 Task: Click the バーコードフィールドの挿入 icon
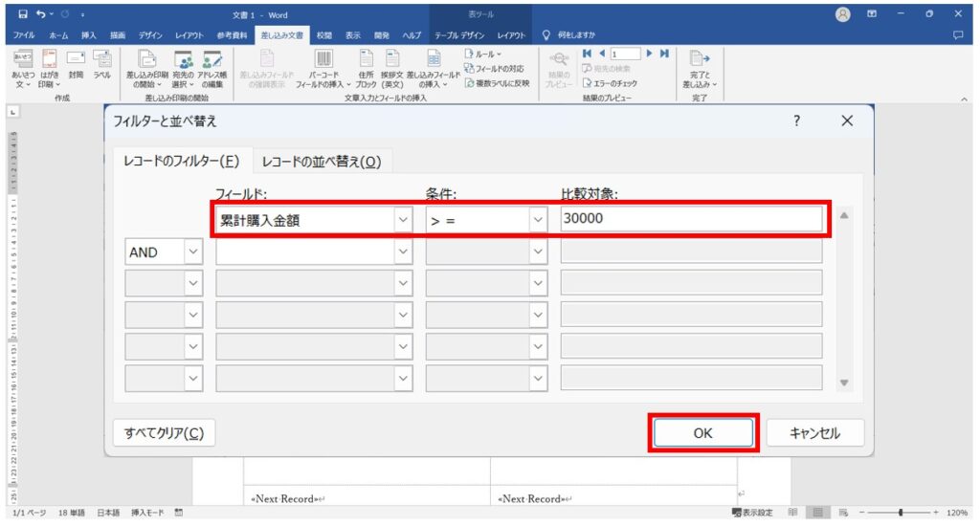pos(323,59)
